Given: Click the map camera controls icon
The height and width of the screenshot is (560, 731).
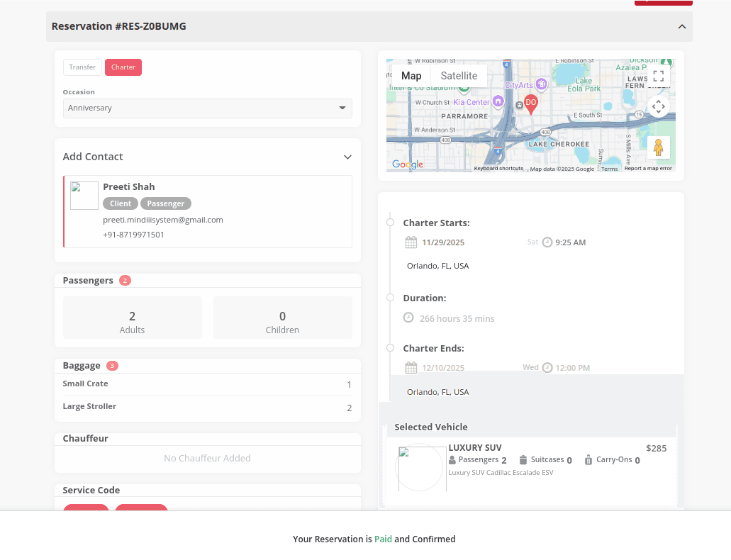Looking at the screenshot, I should coord(658,107).
